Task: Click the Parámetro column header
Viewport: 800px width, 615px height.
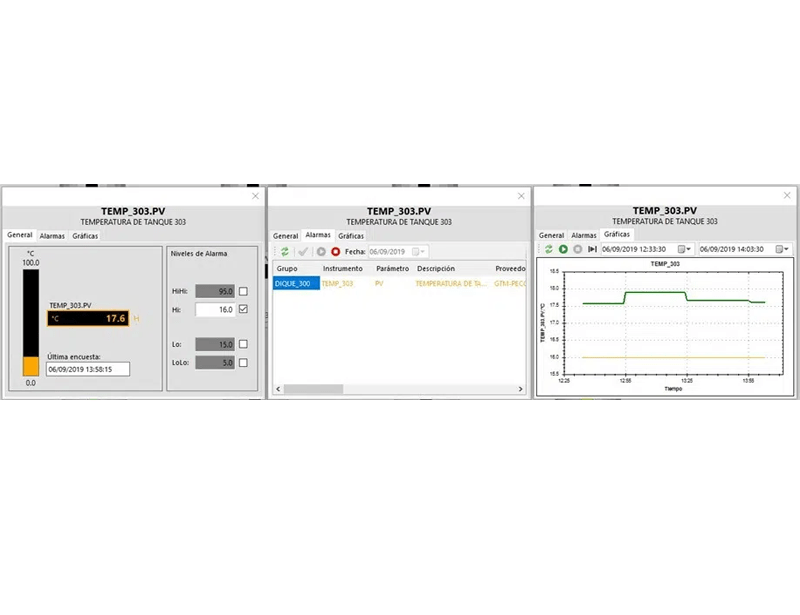Action: (392, 268)
